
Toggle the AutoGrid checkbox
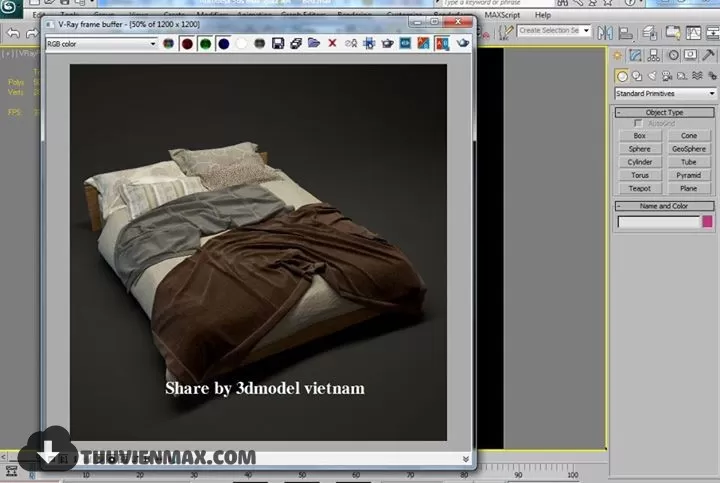pyautogui.click(x=638, y=124)
